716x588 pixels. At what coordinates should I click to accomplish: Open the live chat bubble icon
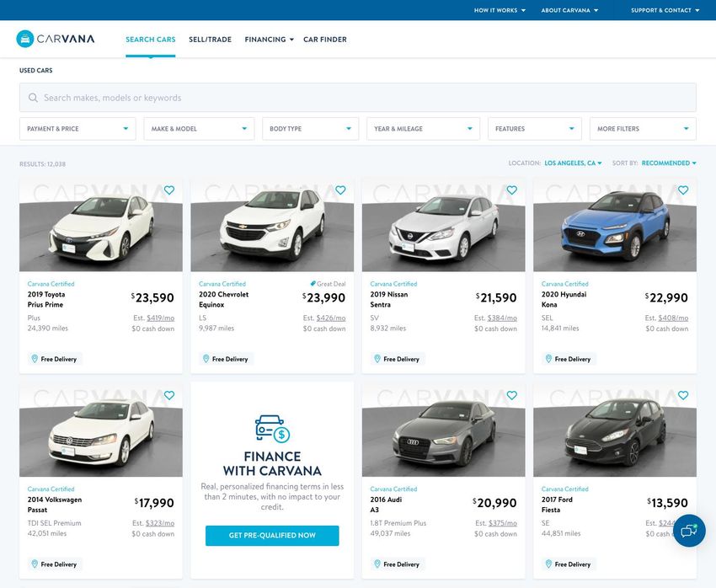point(689,531)
